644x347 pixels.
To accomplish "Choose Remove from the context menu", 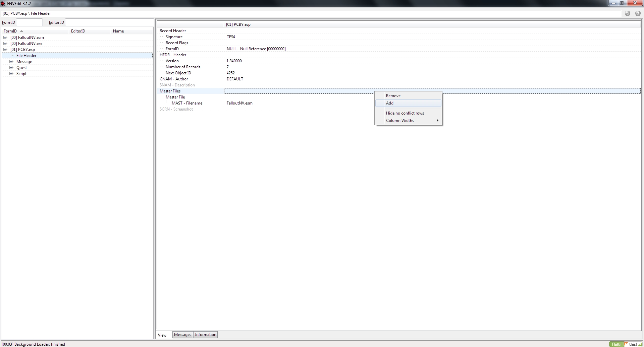I will 408,96.
